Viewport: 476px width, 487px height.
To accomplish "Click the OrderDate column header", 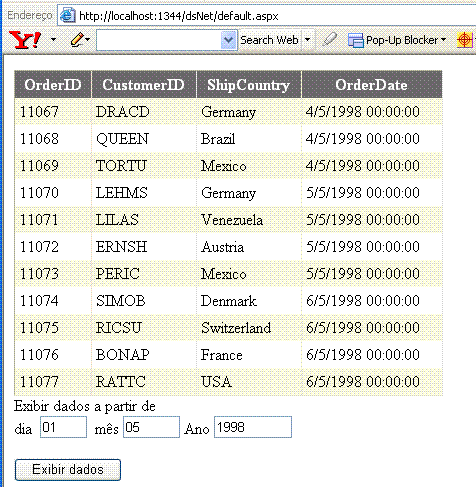I will point(372,85).
